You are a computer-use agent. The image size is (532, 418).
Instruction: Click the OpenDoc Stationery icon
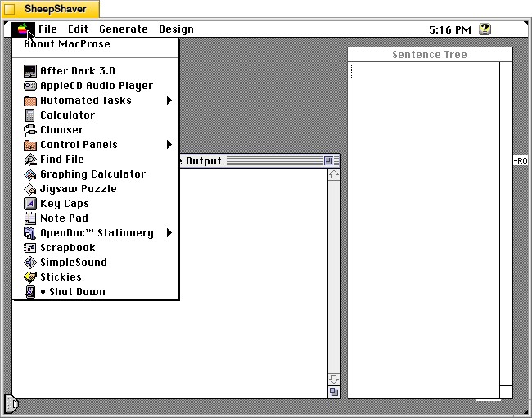tap(29, 233)
